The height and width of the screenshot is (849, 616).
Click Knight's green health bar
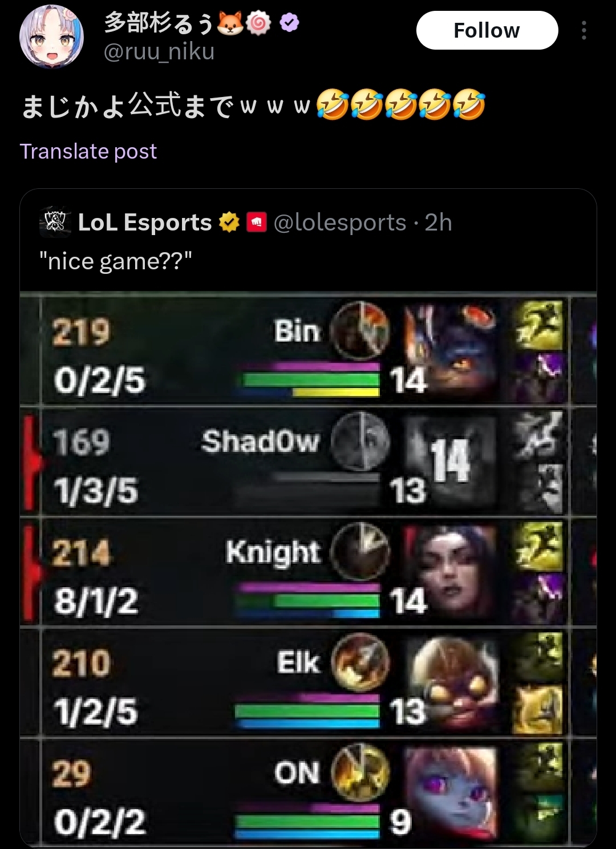click(x=309, y=600)
